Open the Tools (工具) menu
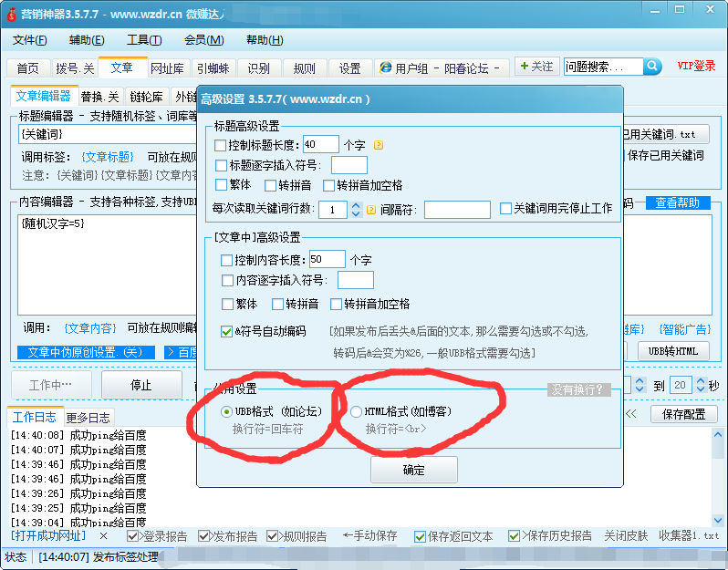Screen dimensions: 728x570 (144, 40)
